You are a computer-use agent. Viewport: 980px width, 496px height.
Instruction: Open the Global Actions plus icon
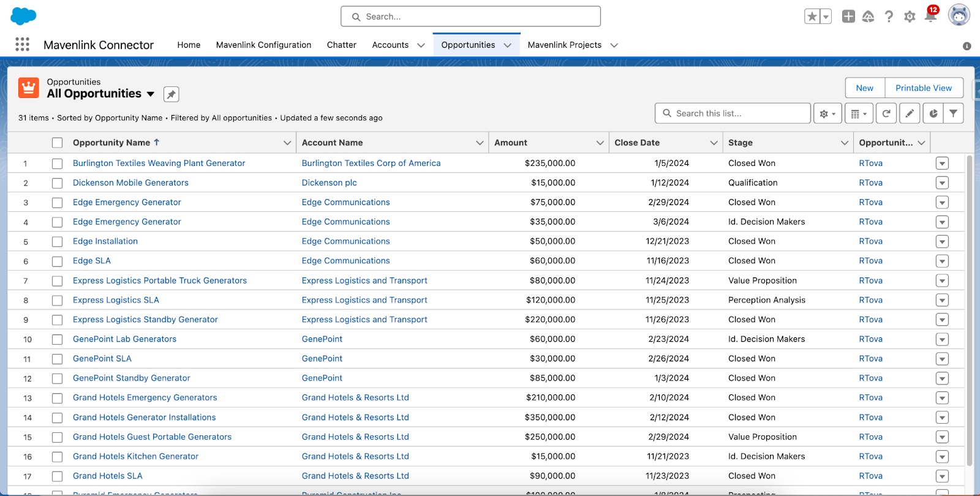[848, 17]
